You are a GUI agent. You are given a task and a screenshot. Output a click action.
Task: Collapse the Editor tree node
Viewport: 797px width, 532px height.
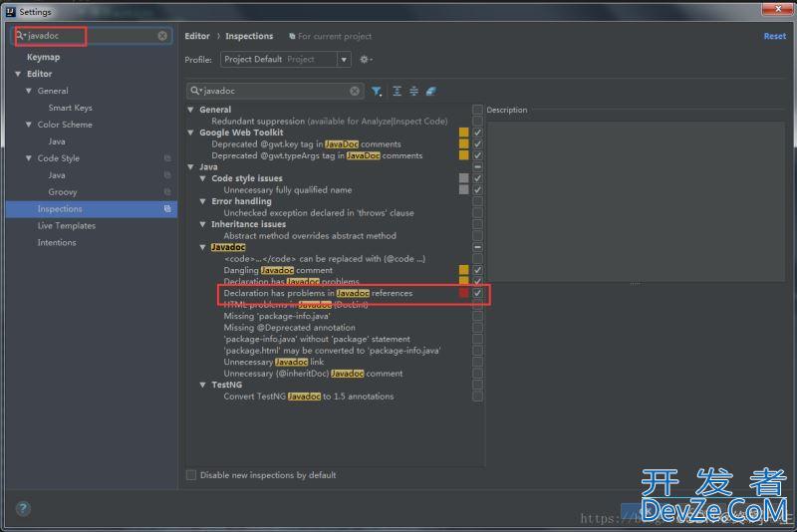(18, 74)
